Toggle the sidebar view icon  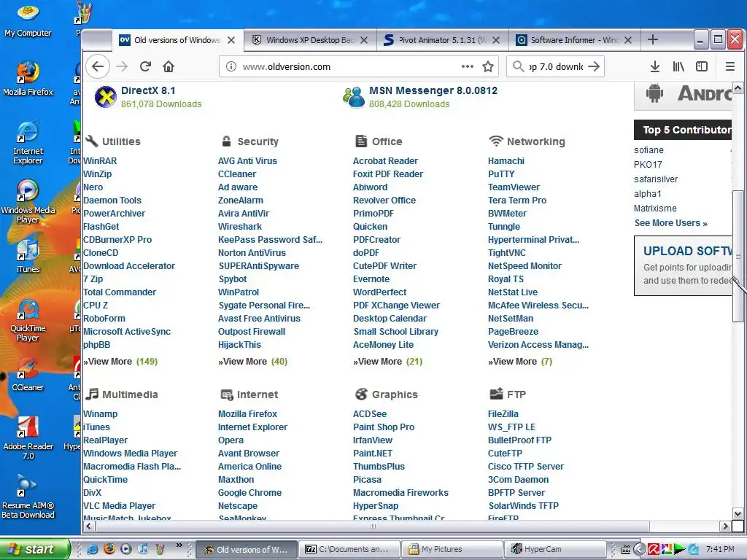(x=702, y=66)
